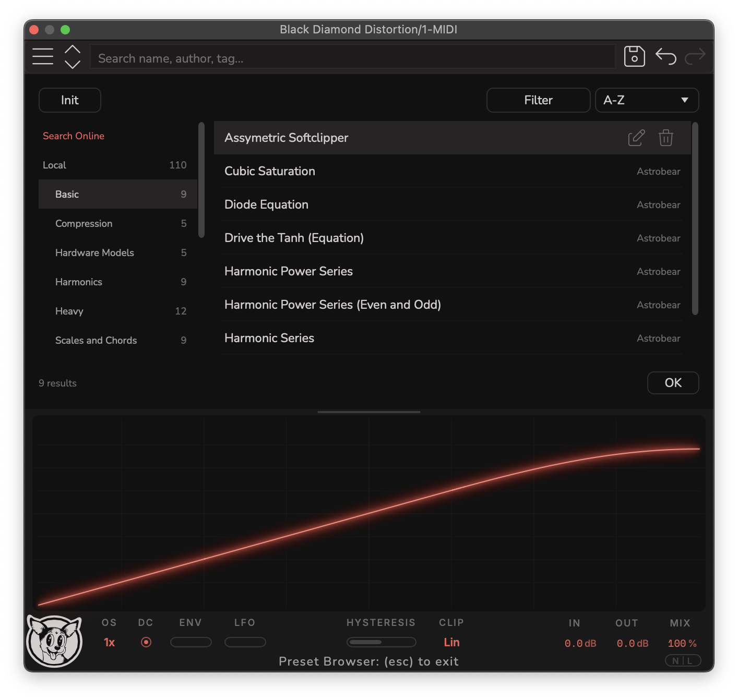This screenshot has height=700, width=738.
Task: Select Harmonic Power Series (Even and Odd)
Action: 453,305
